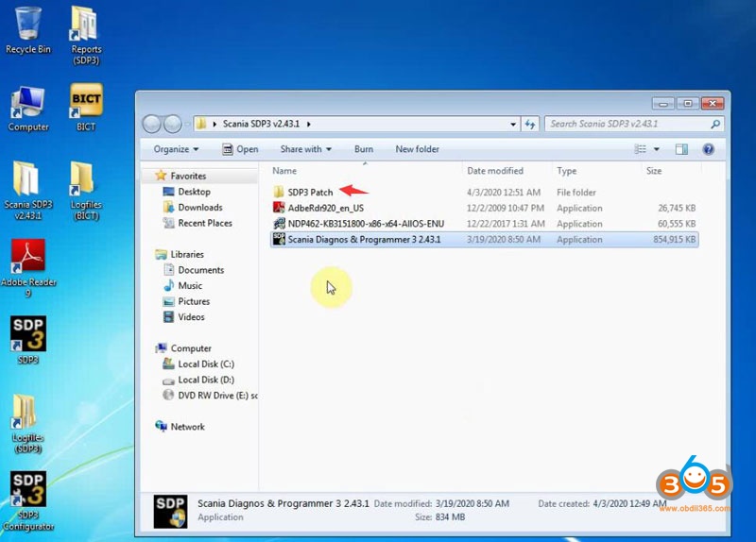Click the 4/3/2020 12:51 AM date cell

pyautogui.click(x=504, y=193)
